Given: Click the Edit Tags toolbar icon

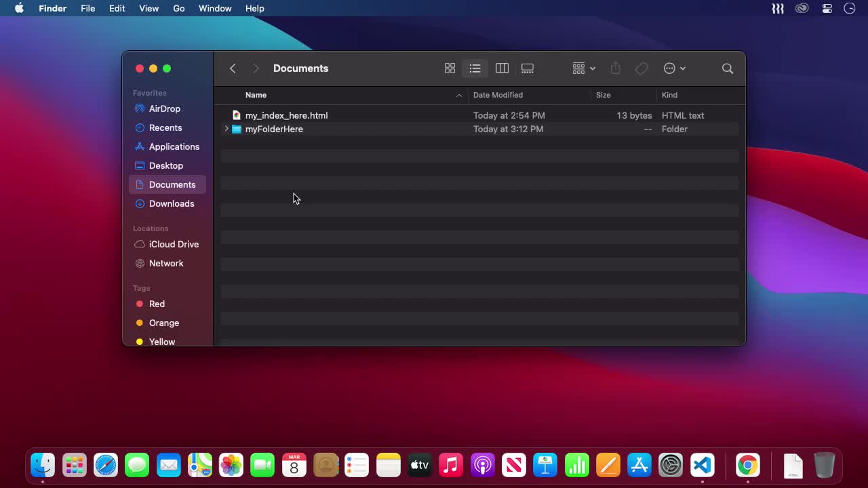Looking at the screenshot, I should (x=642, y=68).
